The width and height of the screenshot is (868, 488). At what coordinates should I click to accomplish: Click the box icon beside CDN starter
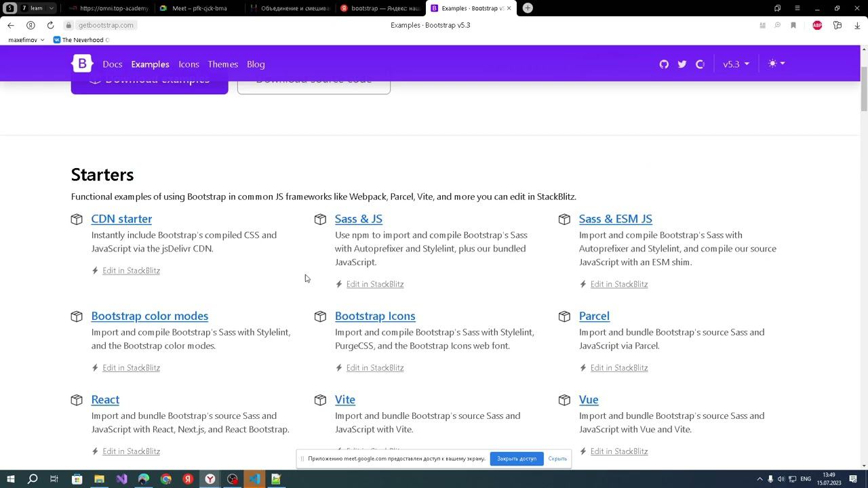[x=77, y=219]
